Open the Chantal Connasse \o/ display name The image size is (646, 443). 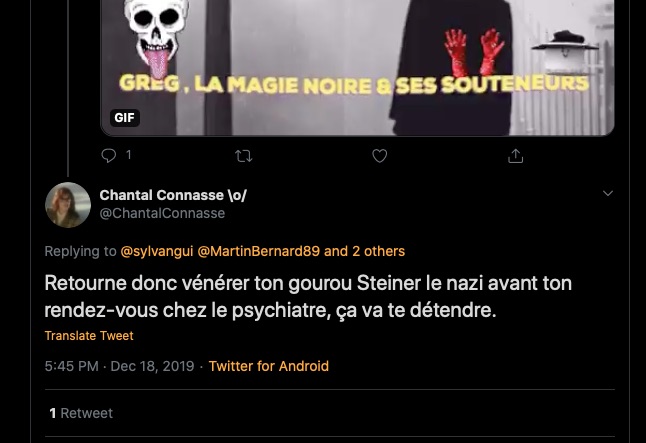pos(173,195)
